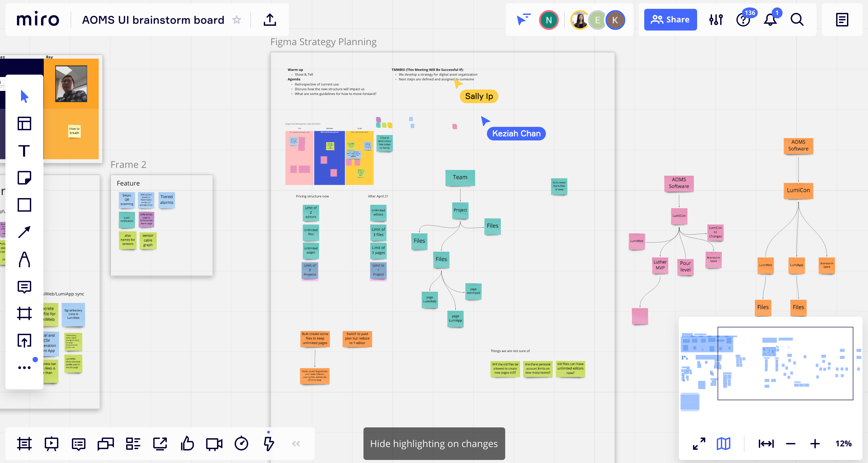The width and height of the screenshot is (868, 463).
Task: Select the Figma Strategy Planning frame title
Action: point(323,42)
